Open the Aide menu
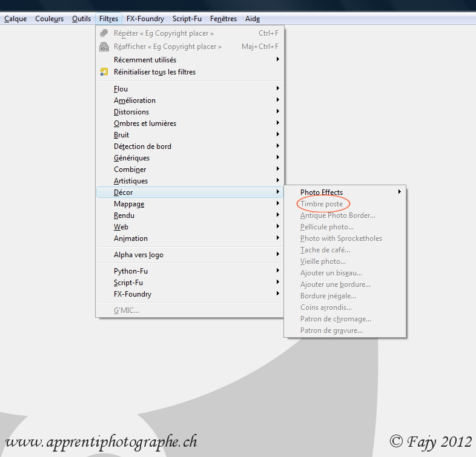The height and width of the screenshot is (457, 476). click(x=253, y=19)
